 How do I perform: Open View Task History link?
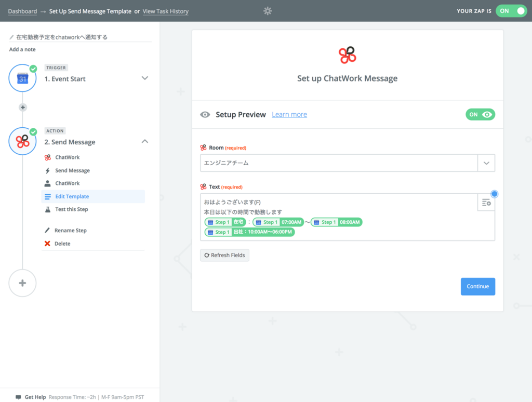pos(166,11)
